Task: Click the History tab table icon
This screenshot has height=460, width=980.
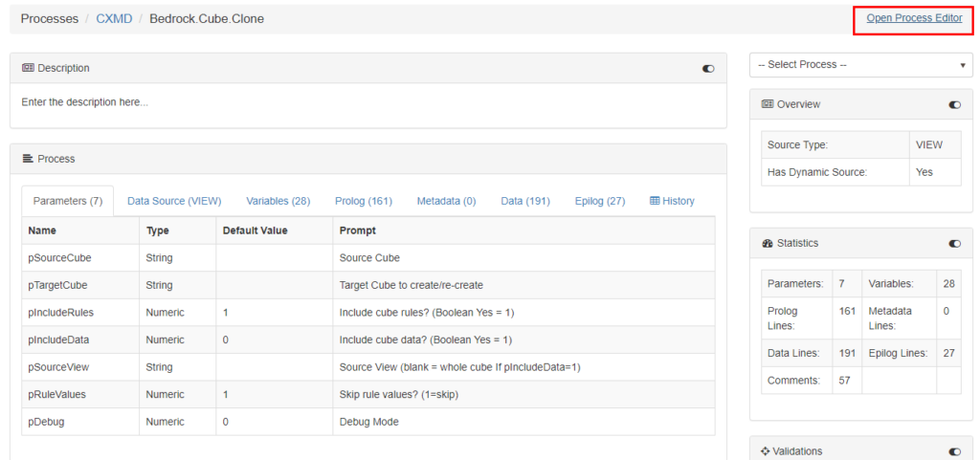Action: tap(655, 201)
